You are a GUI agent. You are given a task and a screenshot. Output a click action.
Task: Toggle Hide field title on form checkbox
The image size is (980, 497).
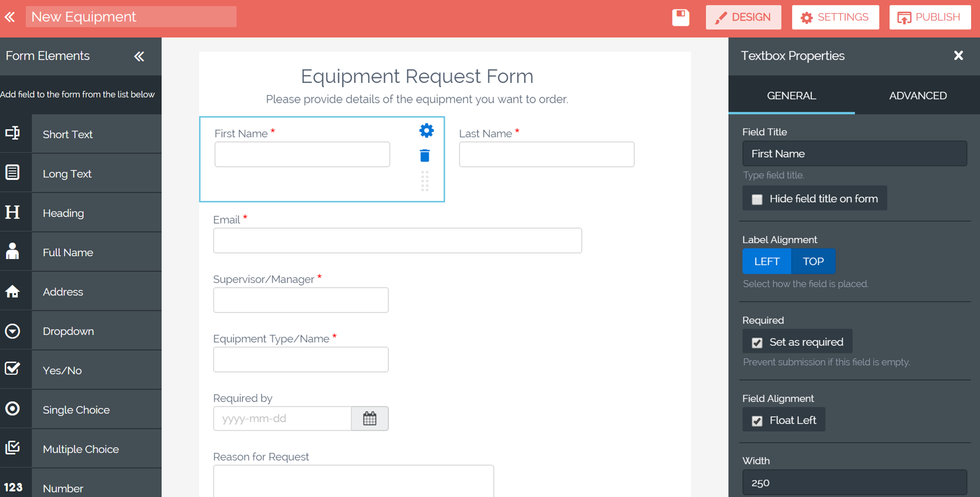point(757,199)
